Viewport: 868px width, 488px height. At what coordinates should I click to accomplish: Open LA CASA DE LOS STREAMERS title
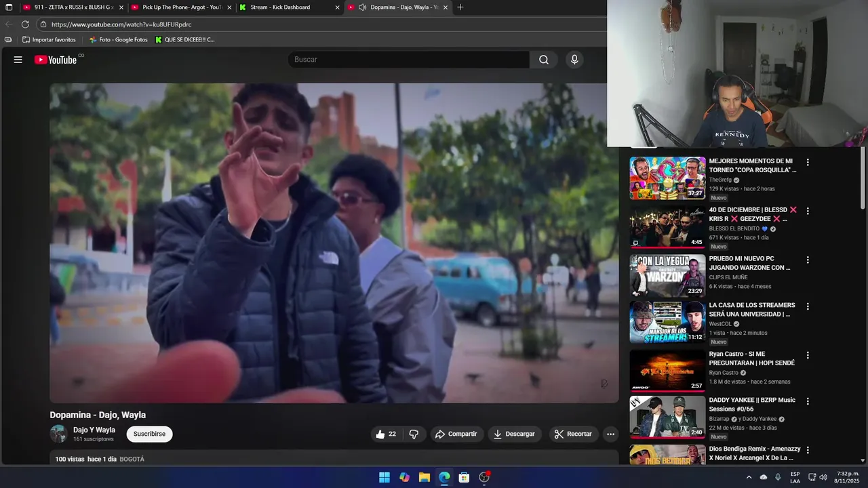[x=752, y=310]
